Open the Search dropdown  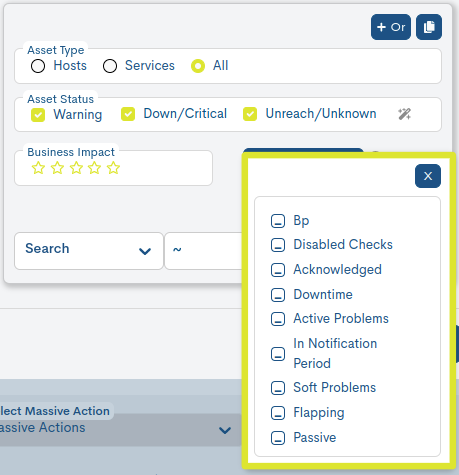click(89, 251)
